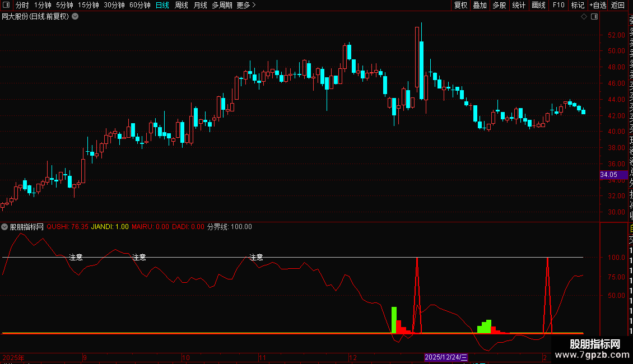633x364 pixels.
Task: Toggle the side panel icon in chart corner
Action: click(x=594, y=17)
